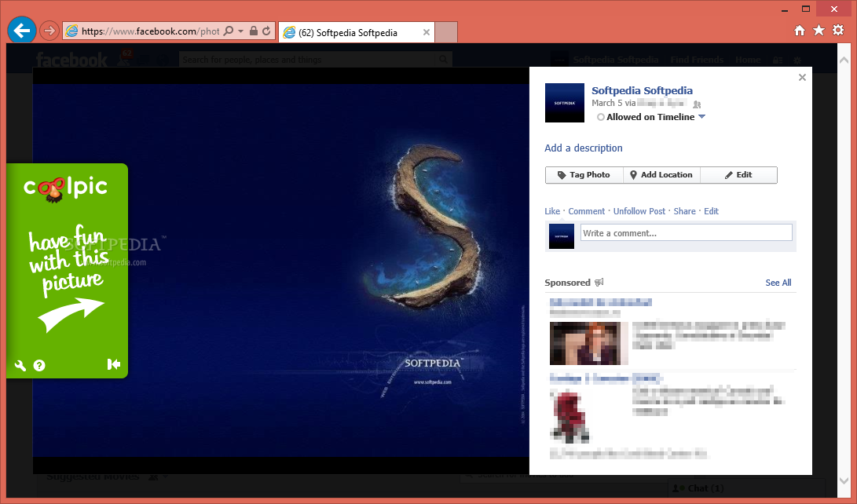857x504 pixels.
Task: Expand the Allowed on Timeline dropdown
Action: click(x=702, y=116)
